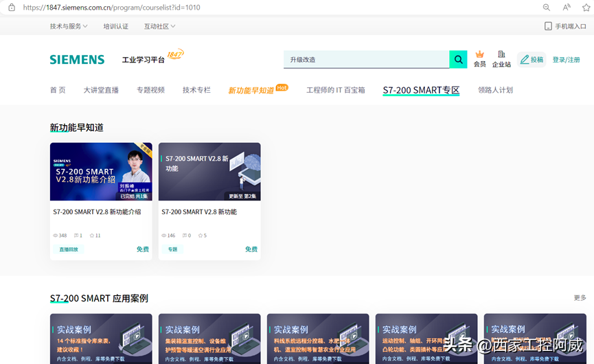Open the 会员 crown icon
This screenshot has width=594, height=364.
(x=479, y=55)
